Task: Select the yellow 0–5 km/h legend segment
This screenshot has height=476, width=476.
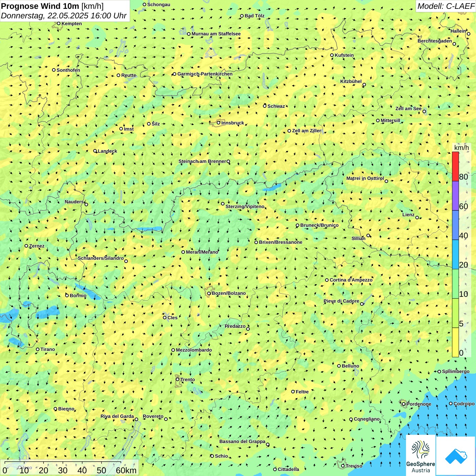Action: click(455, 342)
